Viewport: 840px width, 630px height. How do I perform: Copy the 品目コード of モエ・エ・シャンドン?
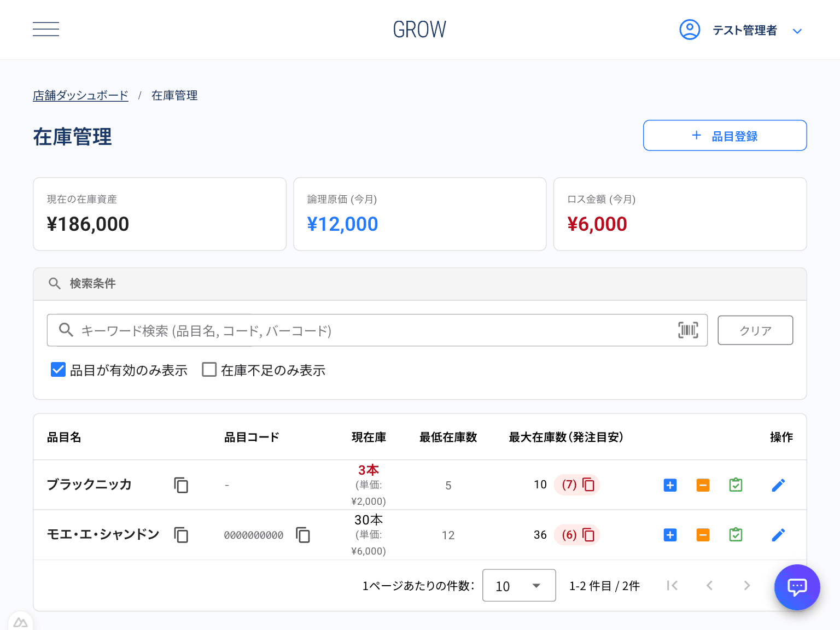[x=302, y=535]
